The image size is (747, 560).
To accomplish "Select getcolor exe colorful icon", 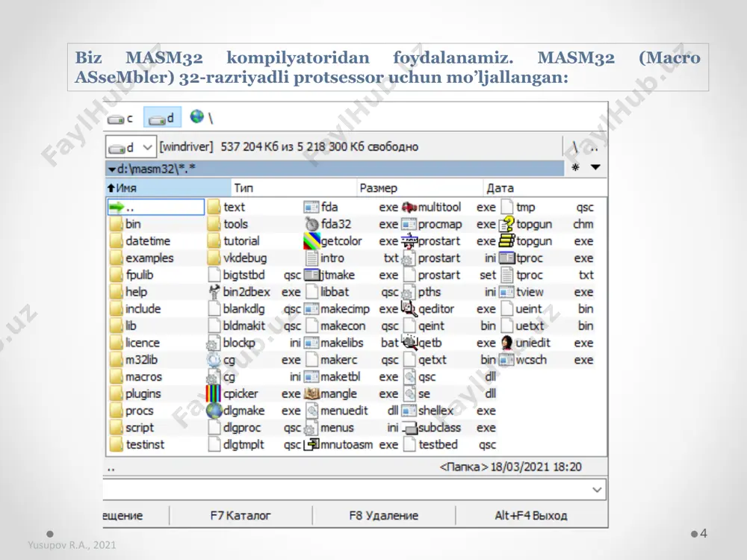I will point(311,241).
